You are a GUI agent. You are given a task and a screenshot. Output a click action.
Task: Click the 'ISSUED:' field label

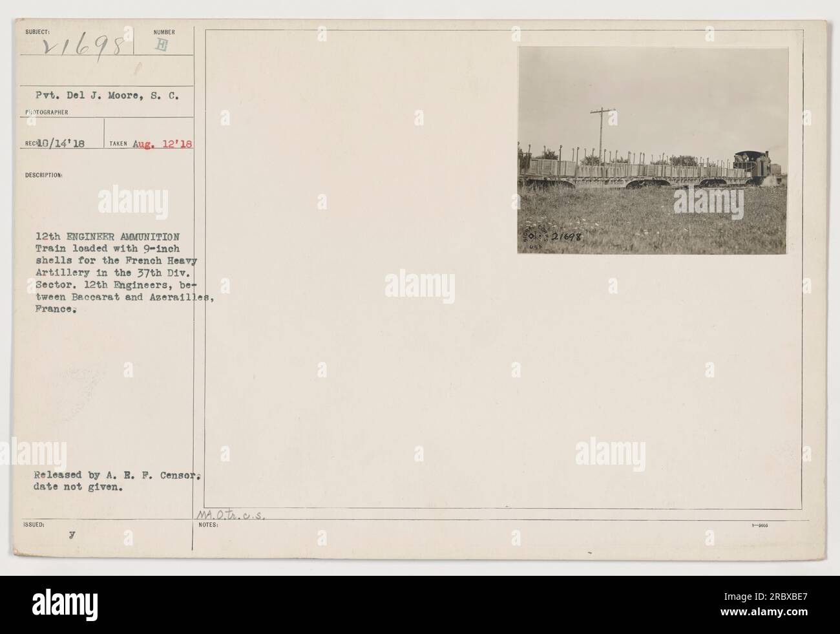coord(34,525)
